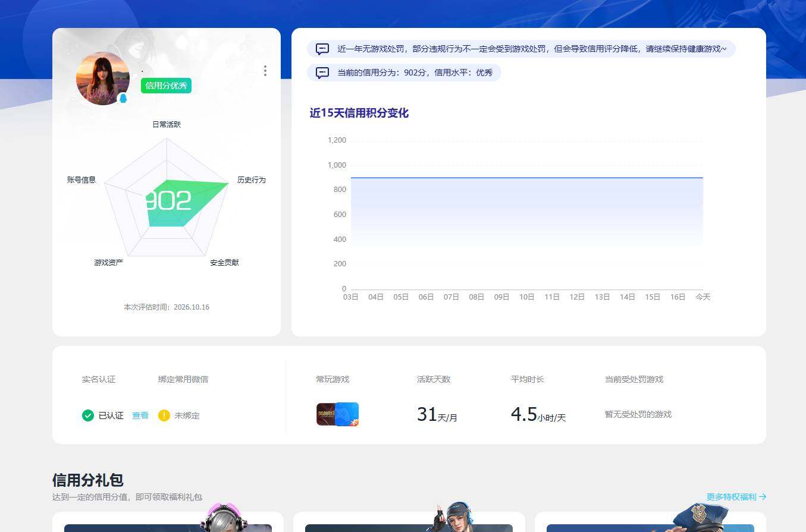Click the green 信用分优秀 badge
This screenshot has width=806, height=532.
coord(166,86)
